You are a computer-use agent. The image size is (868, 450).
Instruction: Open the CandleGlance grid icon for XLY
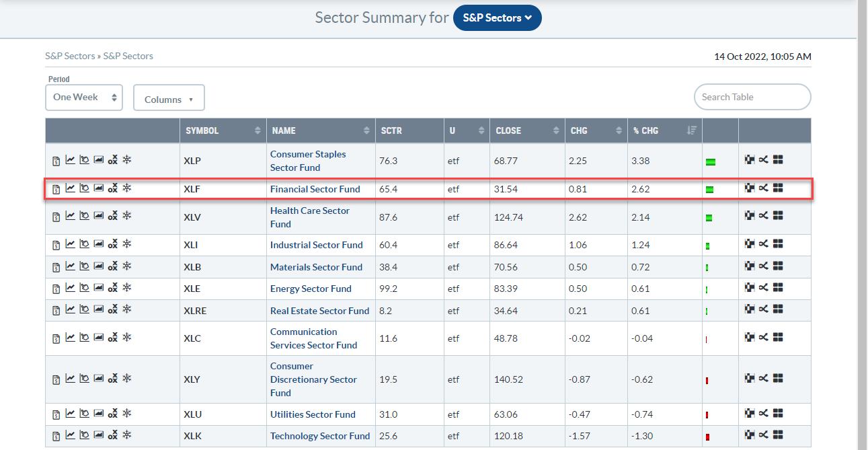tap(778, 379)
